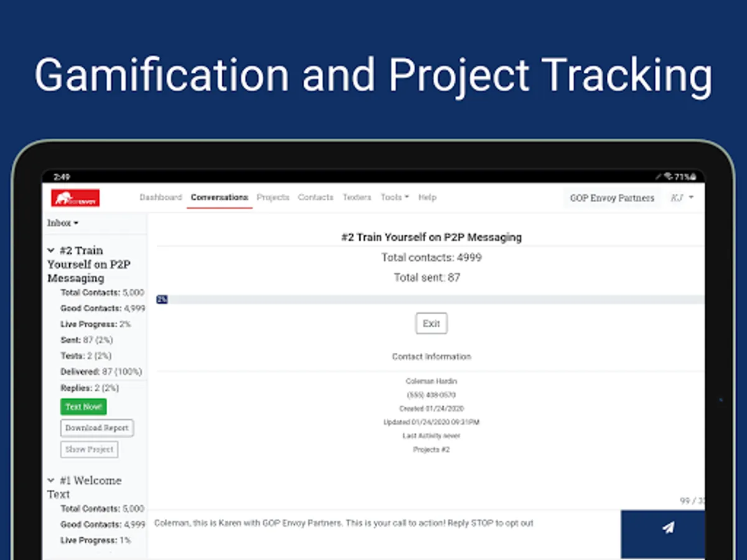Select the Conversations tab
Viewport: 747px width, 560px height.
point(219,197)
